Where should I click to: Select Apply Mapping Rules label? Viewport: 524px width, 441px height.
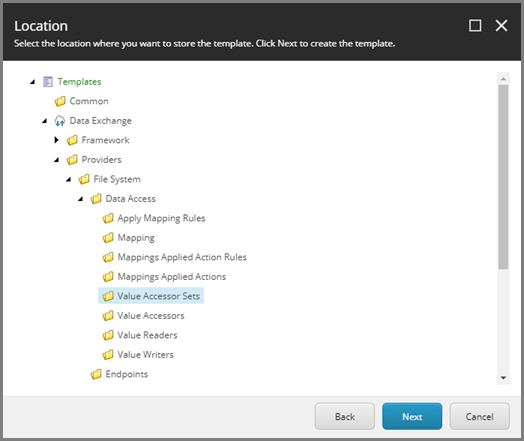coord(161,218)
